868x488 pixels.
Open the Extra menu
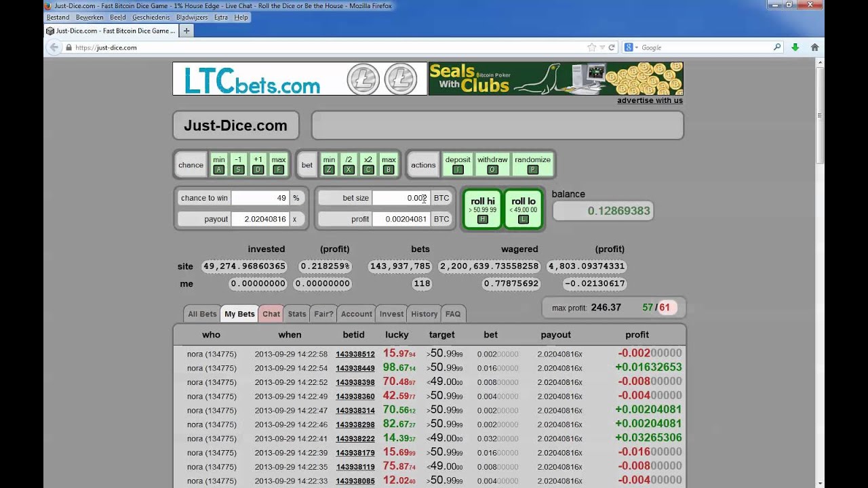point(220,17)
